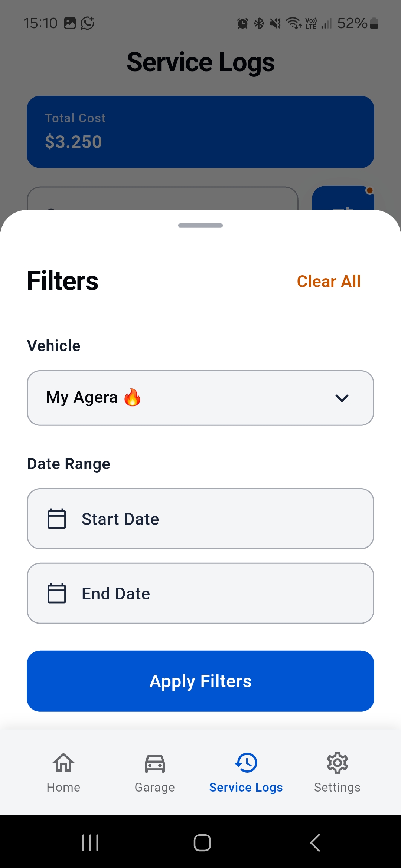Select Clear All to reset filters
Image resolution: width=401 pixels, height=868 pixels.
329,281
